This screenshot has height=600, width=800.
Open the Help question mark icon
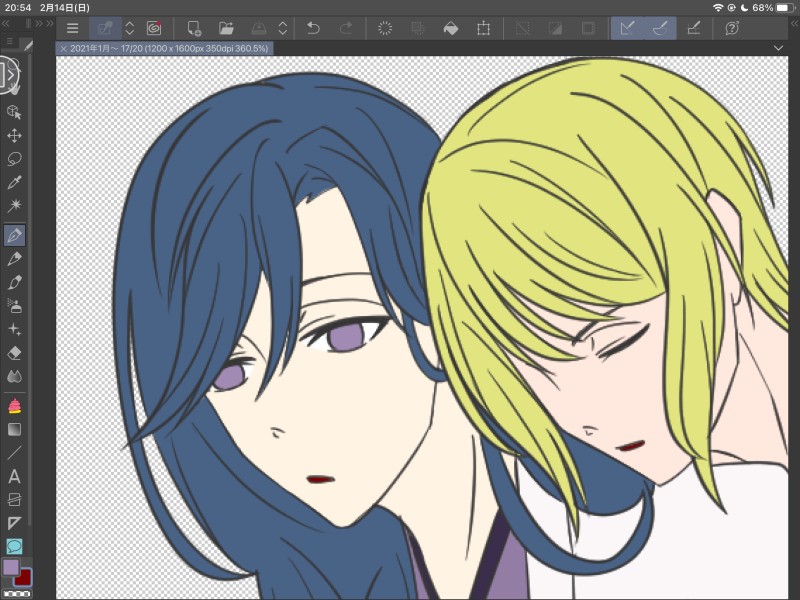[x=732, y=28]
